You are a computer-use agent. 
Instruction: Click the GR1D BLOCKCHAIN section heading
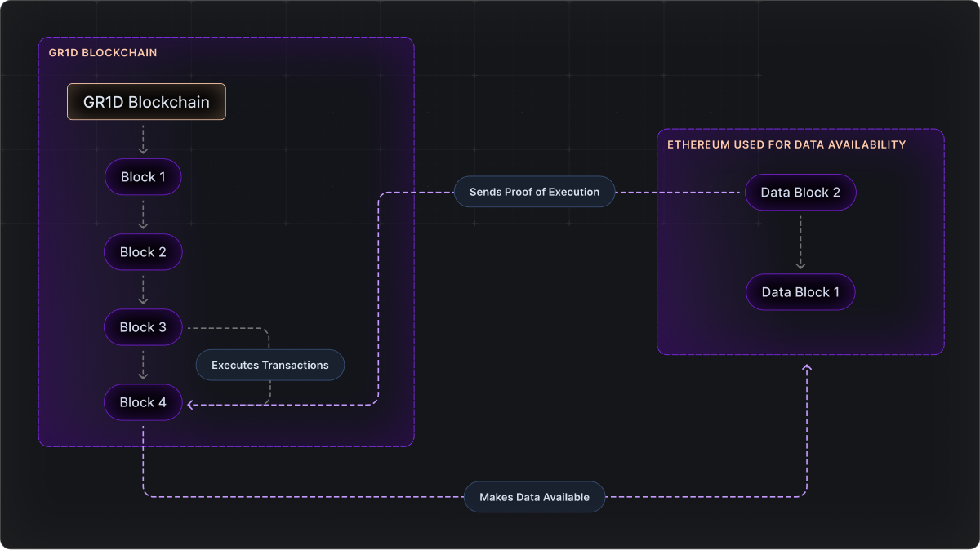point(103,53)
